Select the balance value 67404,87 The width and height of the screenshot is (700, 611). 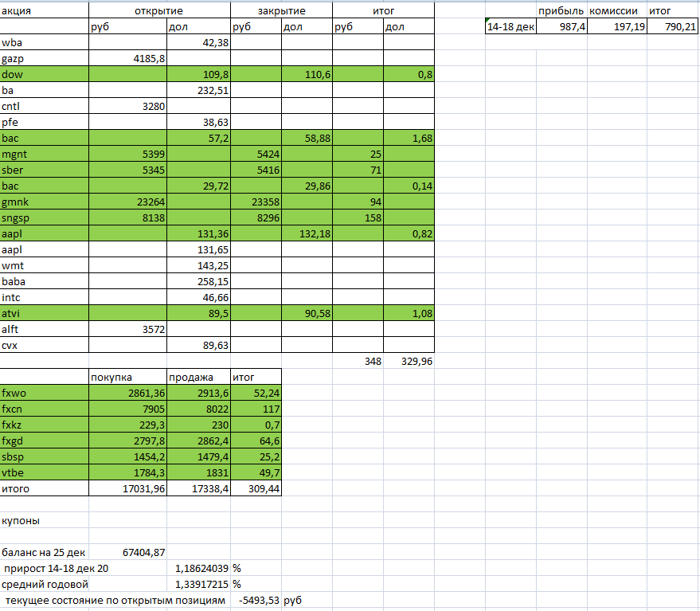coord(127,553)
